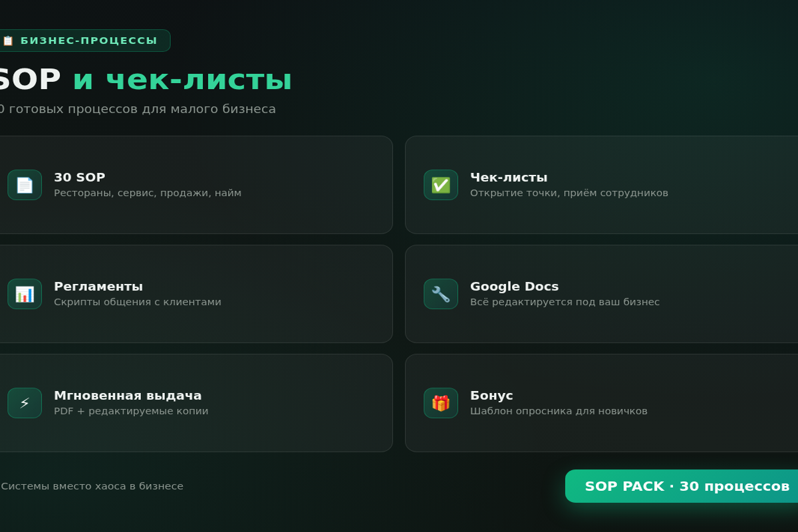Select the Регламенты card heading
Viewport: 798px width, 532px height.
[98, 287]
